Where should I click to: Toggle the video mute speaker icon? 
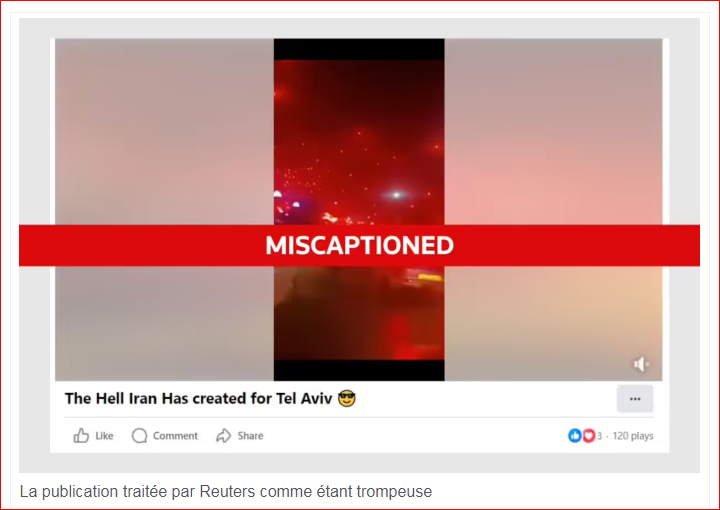coord(641,364)
